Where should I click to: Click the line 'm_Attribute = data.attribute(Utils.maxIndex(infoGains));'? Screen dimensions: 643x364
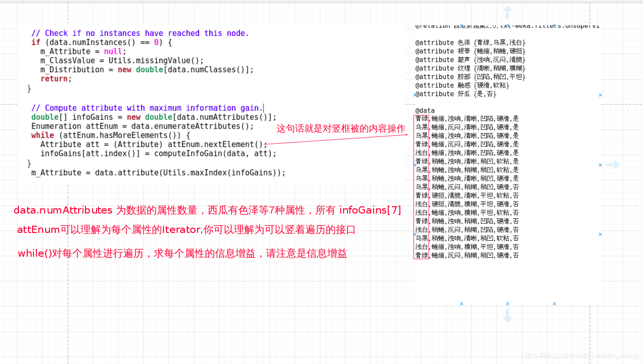pos(158,172)
